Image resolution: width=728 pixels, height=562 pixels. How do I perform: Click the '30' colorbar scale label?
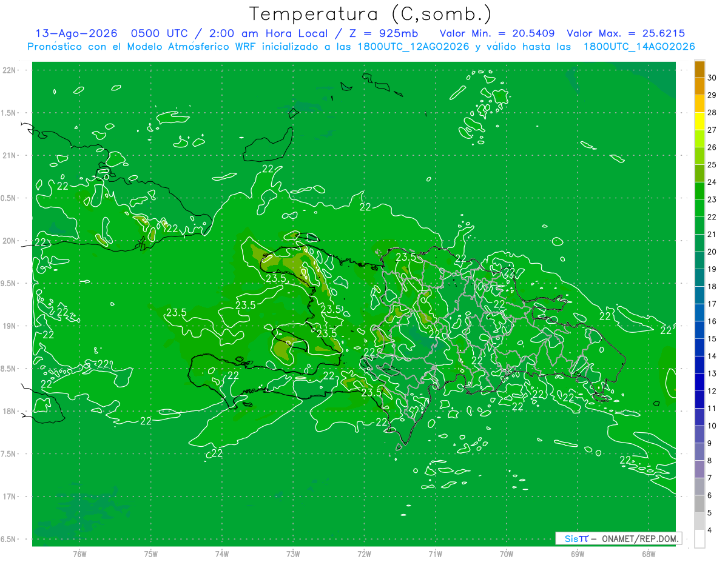(x=712, y=78)
